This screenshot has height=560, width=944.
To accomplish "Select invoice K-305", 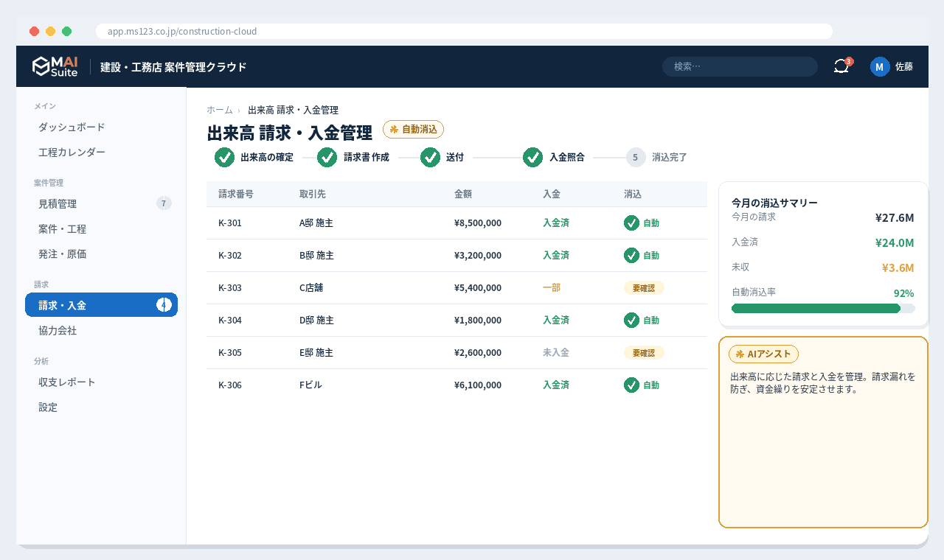I will pyautogui.click(x=230, y=353).
